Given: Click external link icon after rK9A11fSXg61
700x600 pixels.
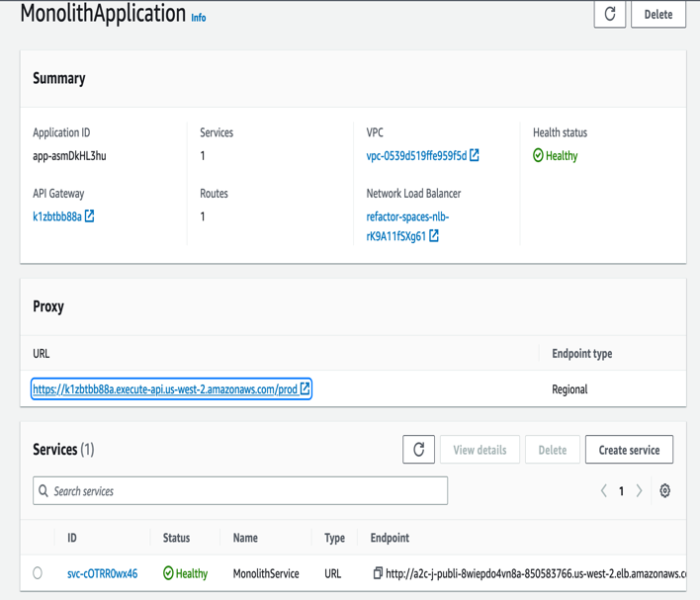Looking at the screenshot, I should click(434, 235).
